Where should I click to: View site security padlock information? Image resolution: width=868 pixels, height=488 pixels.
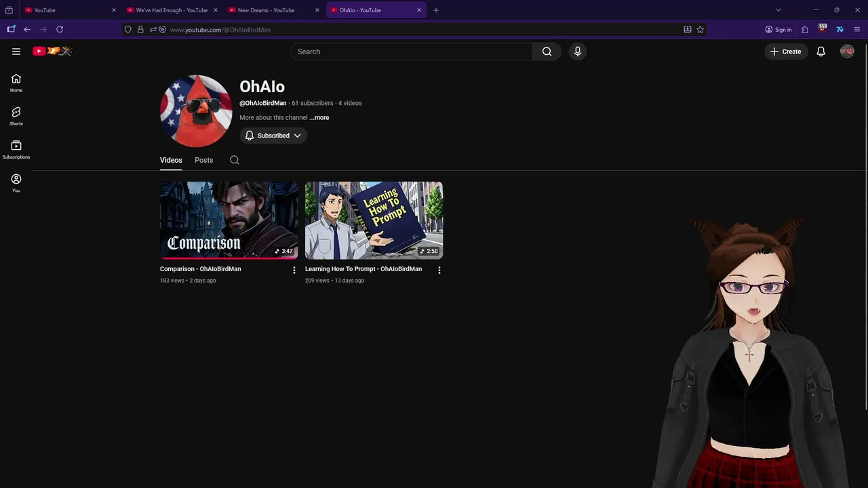(x=140, y=30)
